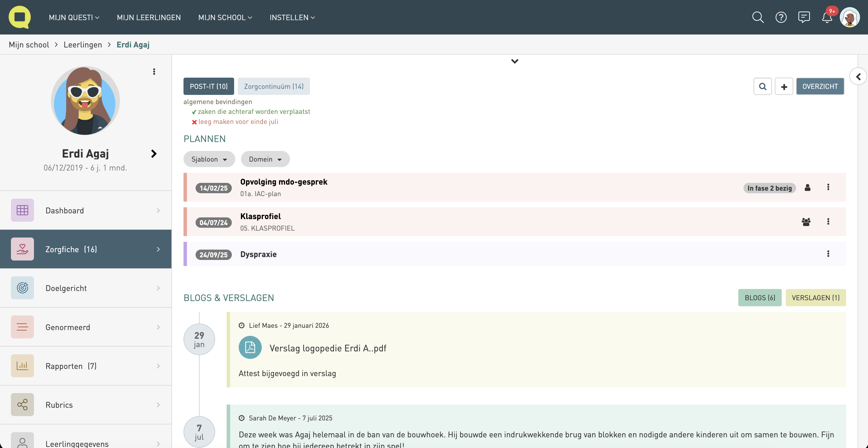Switch to Zorgcontinuüm (14) tab

point(274,87)
